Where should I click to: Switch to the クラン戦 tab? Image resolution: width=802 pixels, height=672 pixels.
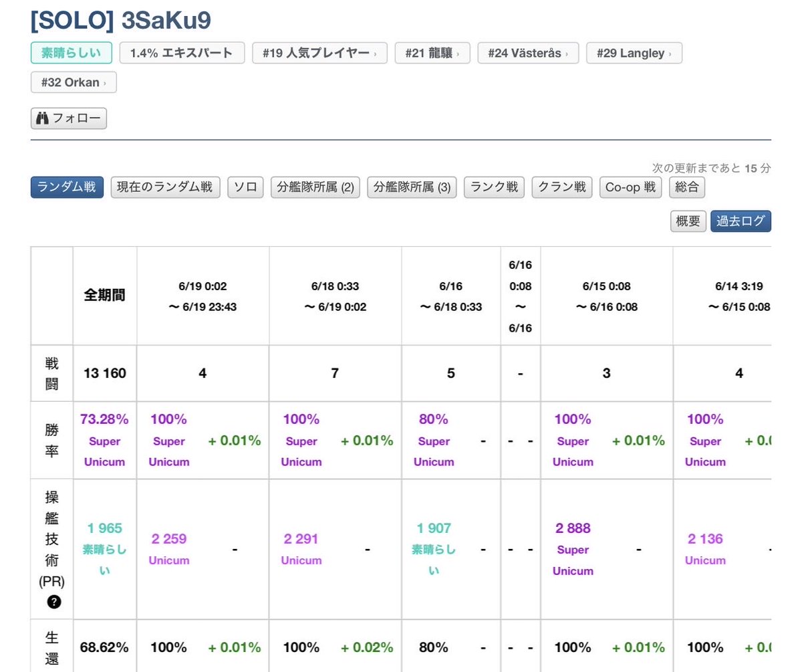562,187
